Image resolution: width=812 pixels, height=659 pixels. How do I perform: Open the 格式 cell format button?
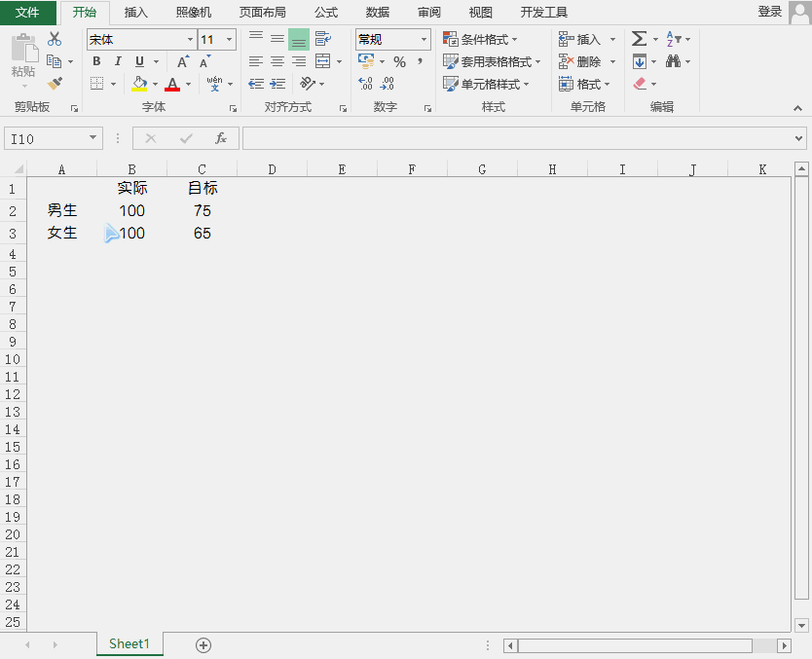click(584, 84)
